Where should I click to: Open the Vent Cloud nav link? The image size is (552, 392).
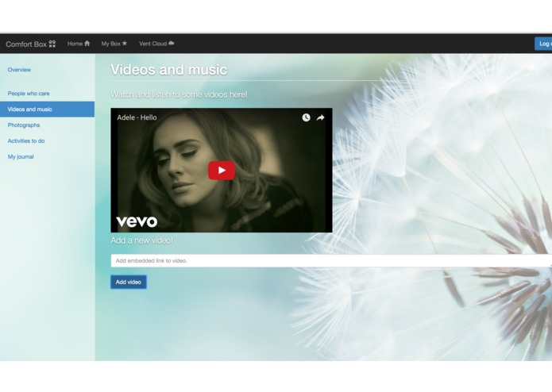(156, 44)
